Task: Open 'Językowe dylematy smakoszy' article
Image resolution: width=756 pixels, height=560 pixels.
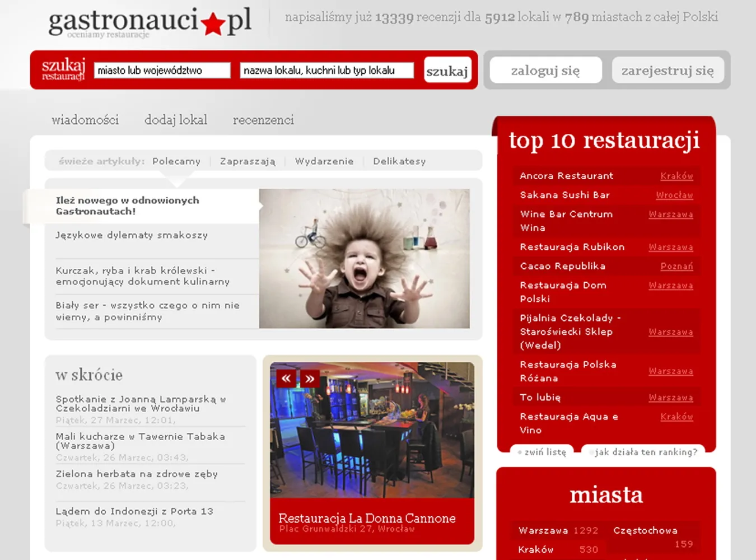Action: tap(132, 235)
